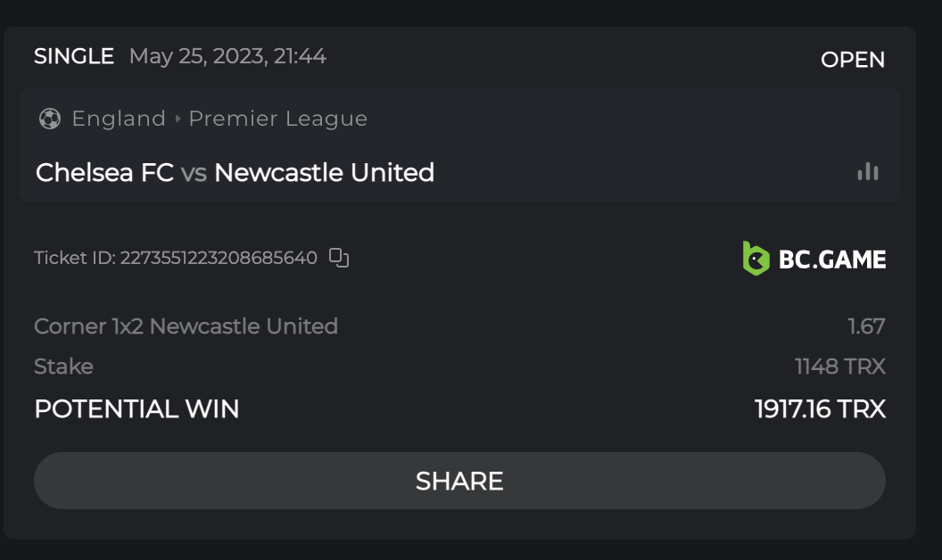Click the green BC.GAME logo icon
The image size is (942, 560).
(x=756, y=259)
